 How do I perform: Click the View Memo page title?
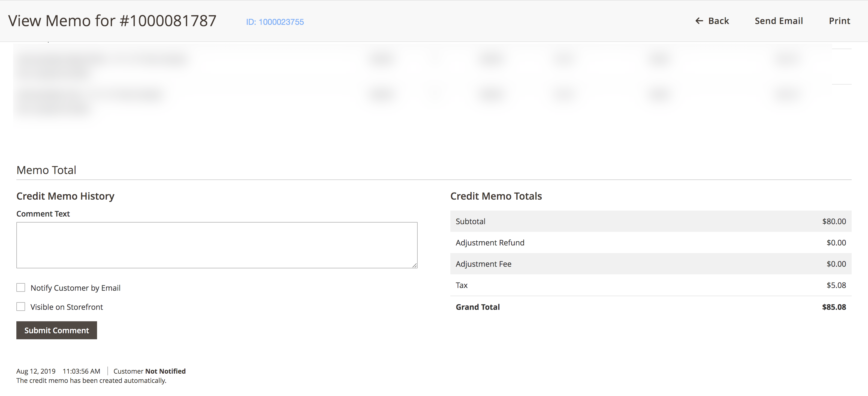pyautogui.click(x=113, y=20)
